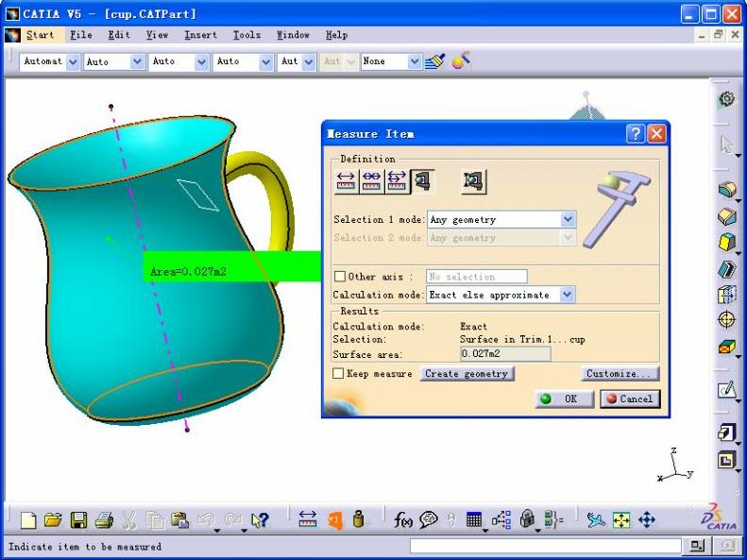Click the Sketcher icon in right toolbar
The image size is (747, 560).
[727, 390]
